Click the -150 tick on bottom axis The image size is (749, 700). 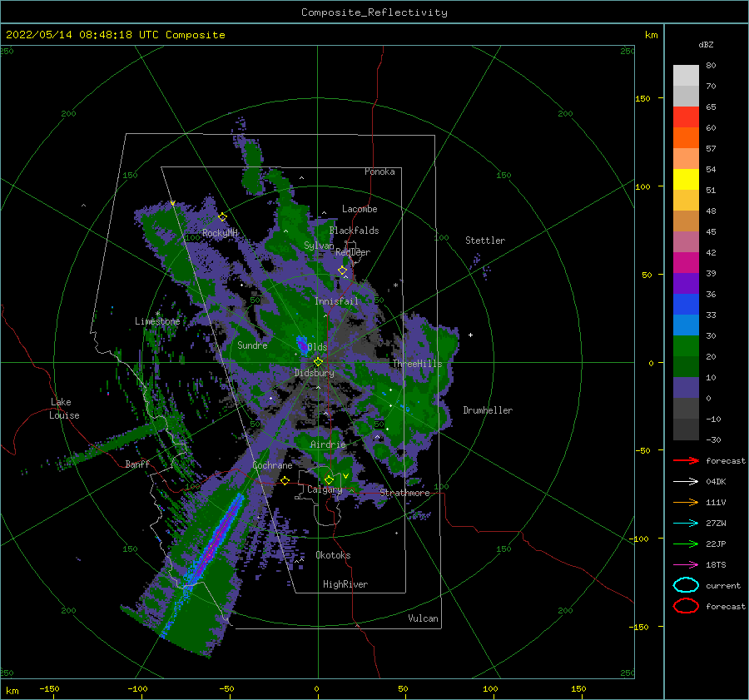tap(49, 688)
